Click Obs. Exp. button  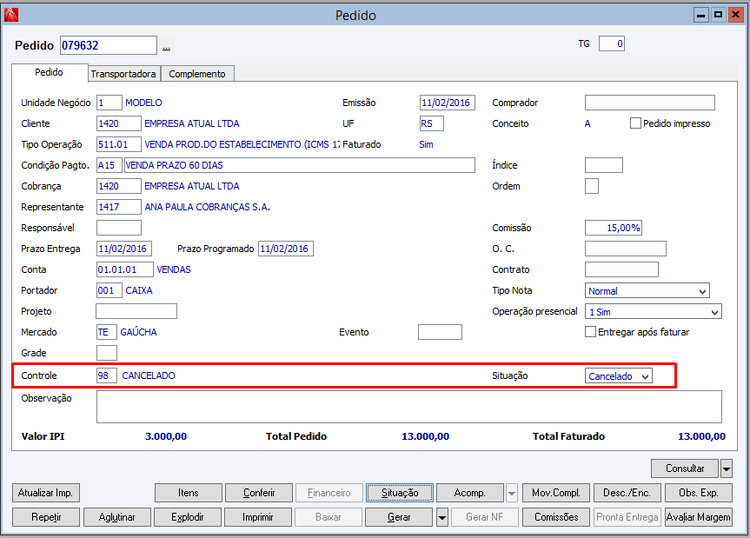coord(698,493)
